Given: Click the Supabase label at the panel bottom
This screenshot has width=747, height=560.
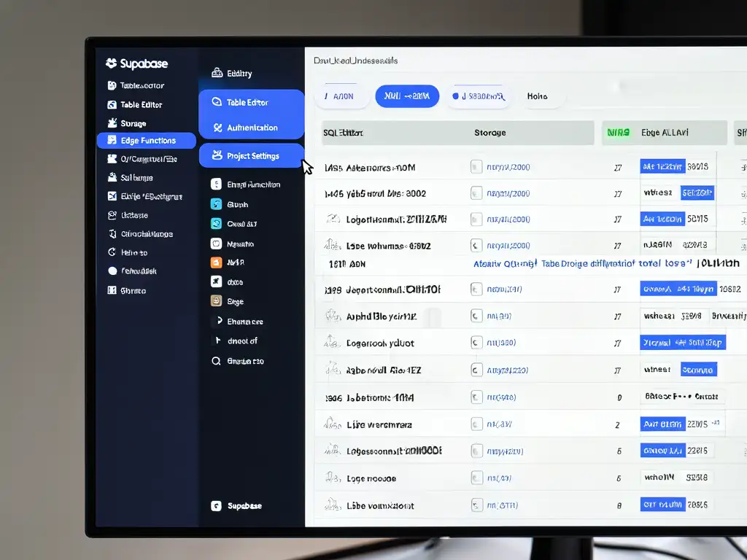Looking at the screenshot, I should click(244, 506).
